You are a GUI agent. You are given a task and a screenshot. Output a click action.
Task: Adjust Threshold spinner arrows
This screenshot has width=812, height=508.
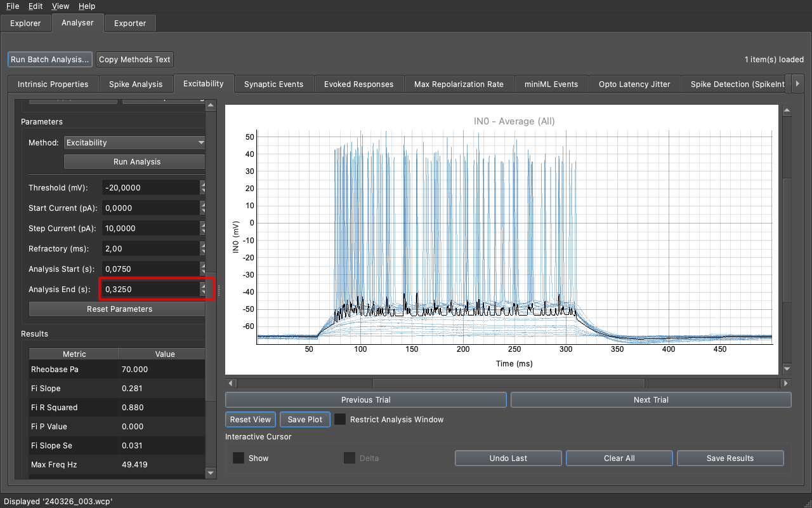pos(203,188)
